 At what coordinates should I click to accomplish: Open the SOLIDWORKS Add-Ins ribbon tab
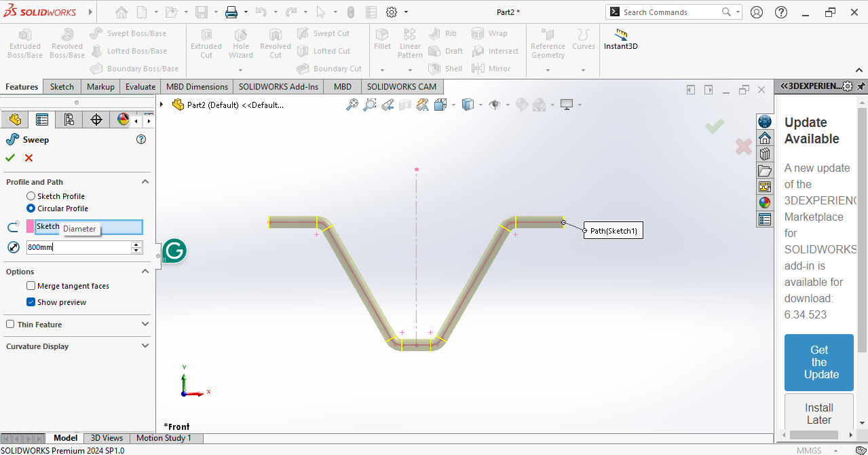(x=278, y=86)
